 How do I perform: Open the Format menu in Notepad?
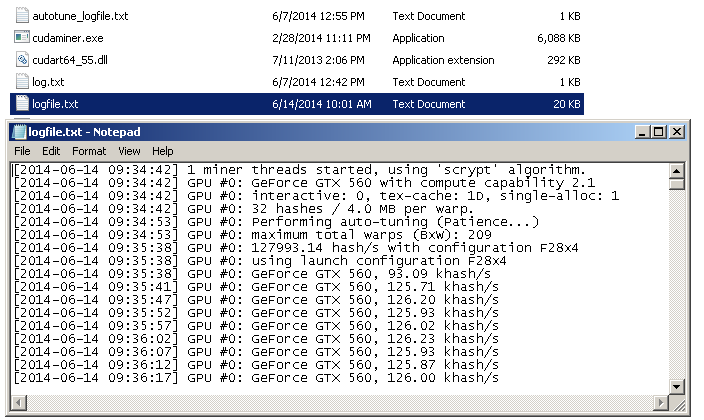89,151
